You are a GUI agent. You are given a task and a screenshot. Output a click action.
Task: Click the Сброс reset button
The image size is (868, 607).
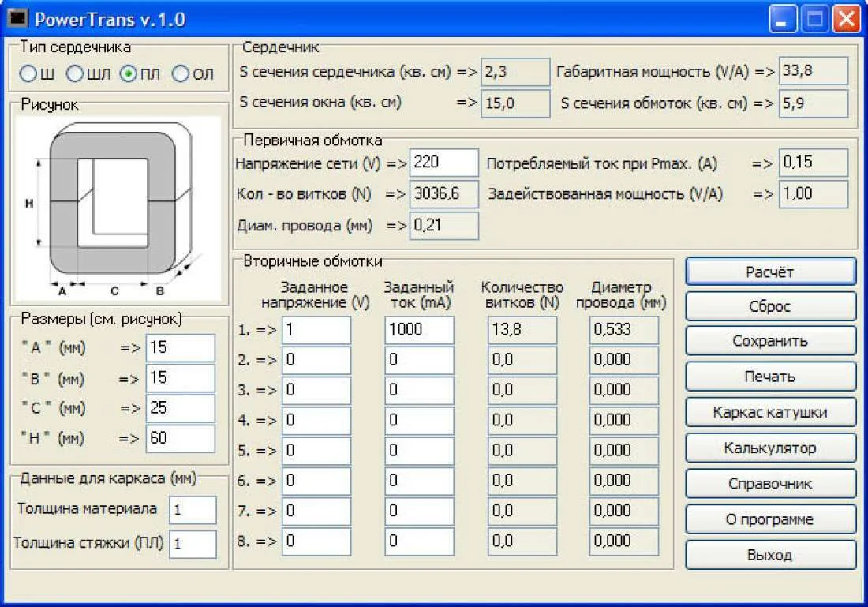(x=770, y=306)
